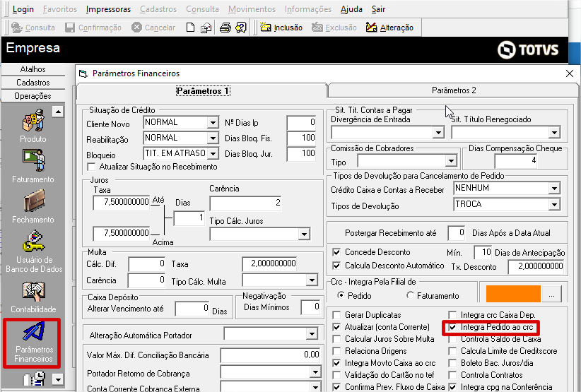Open the Sair menu
The image size is (581, 392).
[x=378, y=9]
